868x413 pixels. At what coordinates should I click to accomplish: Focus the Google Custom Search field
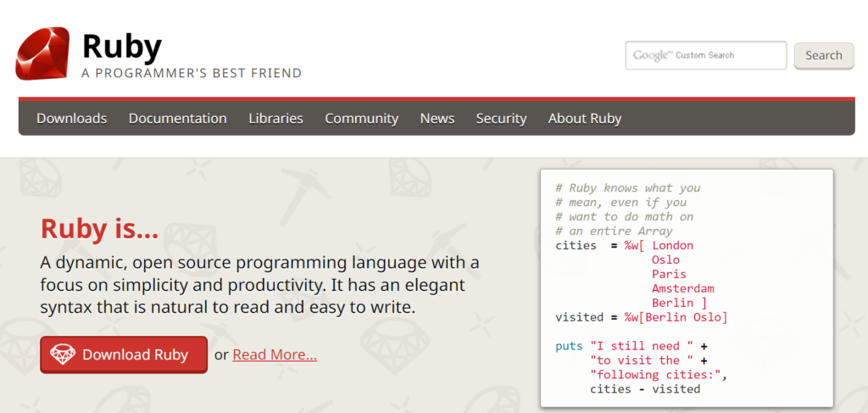click(x=706, y=55)
